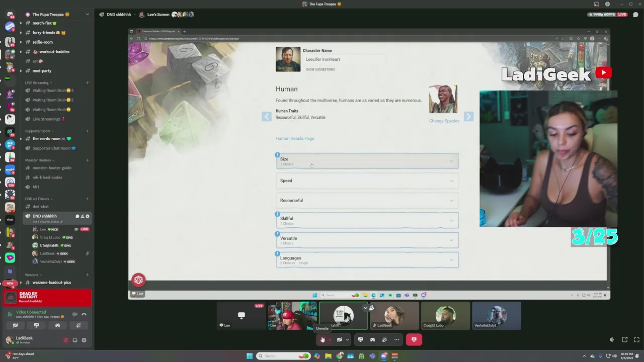Open Dead by Daylight reward banner
Viewport: 644px width, 362px height.
pos(47,298)
